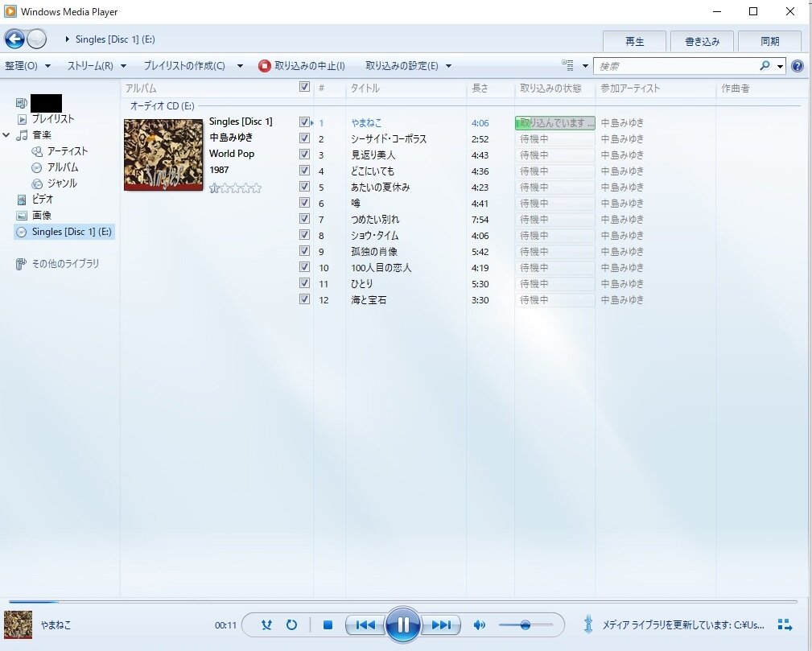The image size is (812, 651).
Task: Open the ストリーム(R) dropdown arrow
Action: coord(123,66)
